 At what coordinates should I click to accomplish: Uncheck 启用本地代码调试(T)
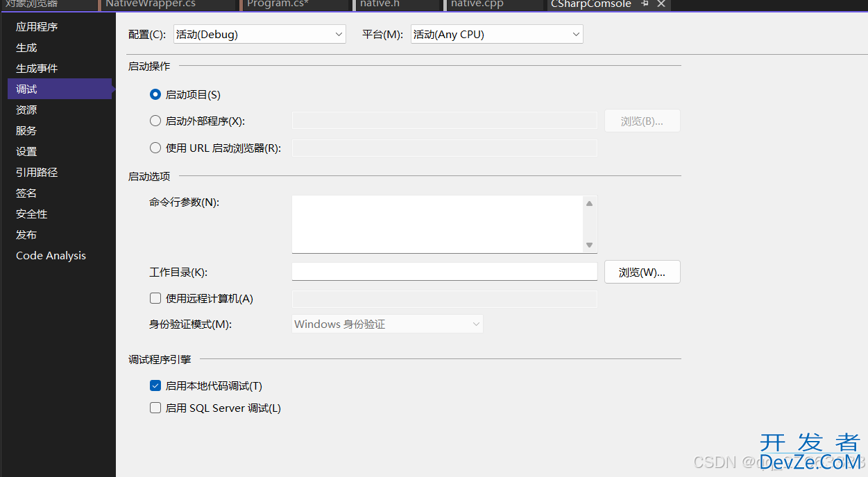(x=155, y=386)
